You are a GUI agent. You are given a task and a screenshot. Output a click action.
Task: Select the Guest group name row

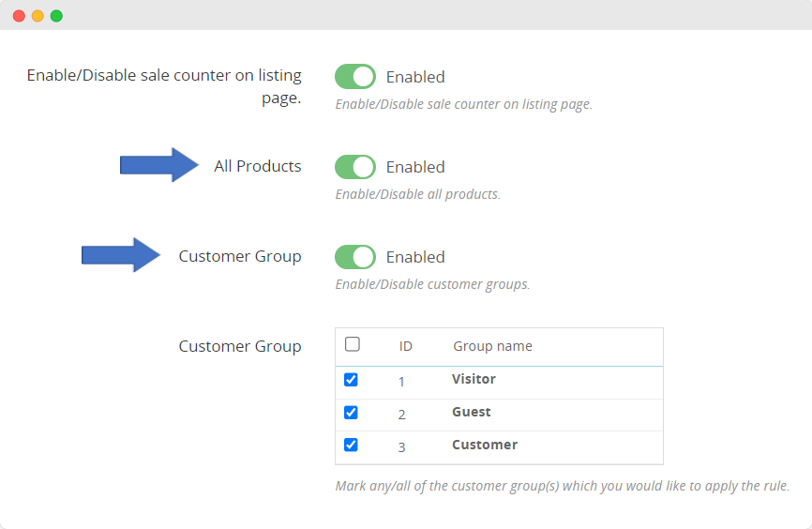[x=471, y=412]
